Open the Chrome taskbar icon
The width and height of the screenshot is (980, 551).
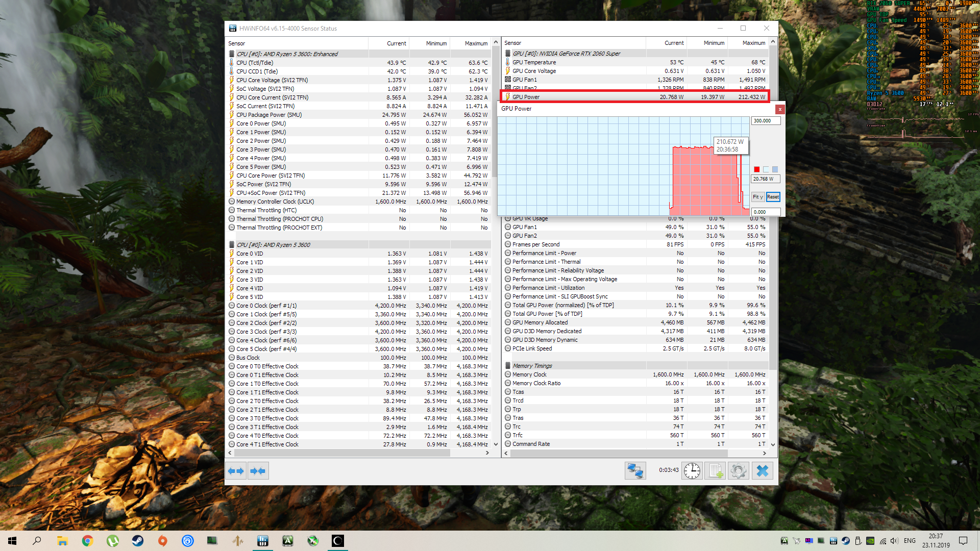pos(88,541)
